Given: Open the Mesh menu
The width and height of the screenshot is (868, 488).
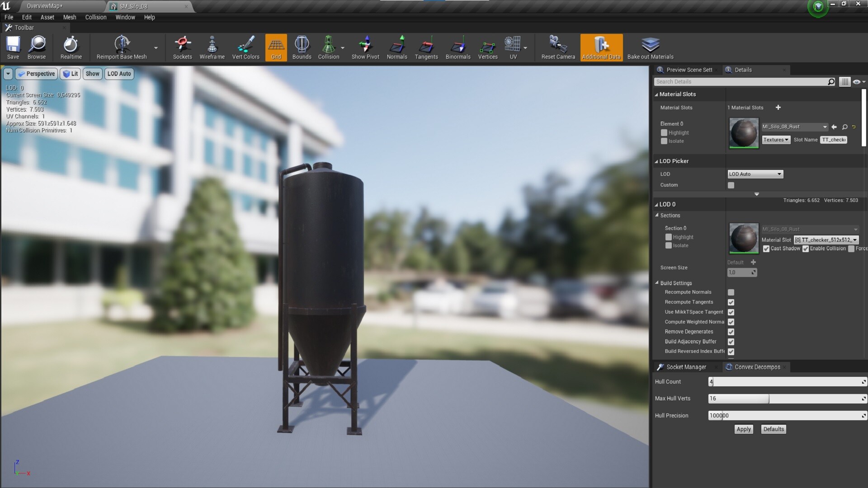Looking at the screenshot, I should pos(70,17).
